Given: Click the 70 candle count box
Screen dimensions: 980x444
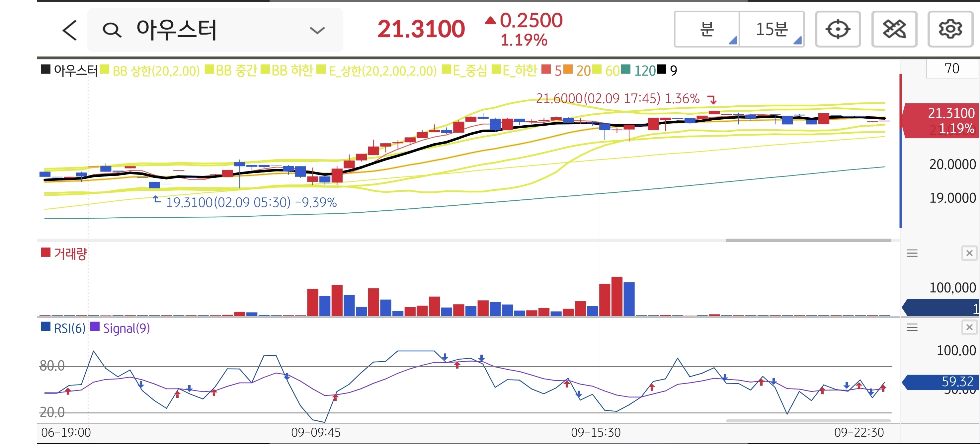Looking at the screenshot, I should pyautogui.click(x=951, y=68).
